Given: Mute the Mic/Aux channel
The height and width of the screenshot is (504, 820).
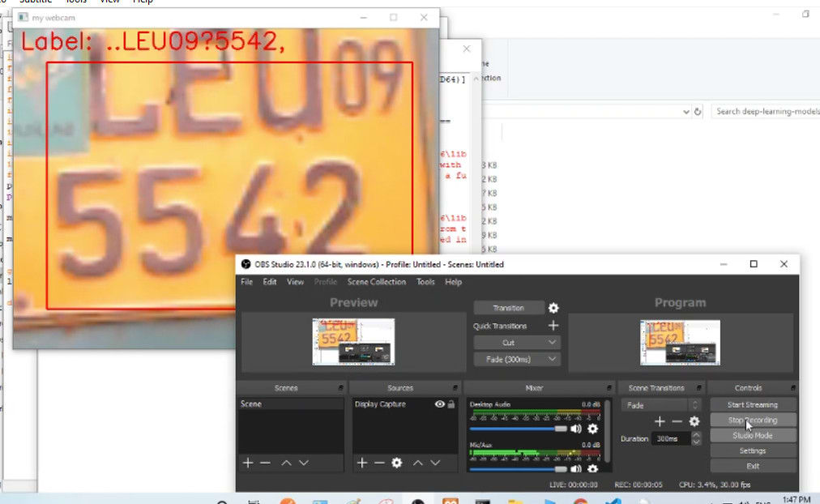Looking at the screenshot, I should click(x=576, y=468).
